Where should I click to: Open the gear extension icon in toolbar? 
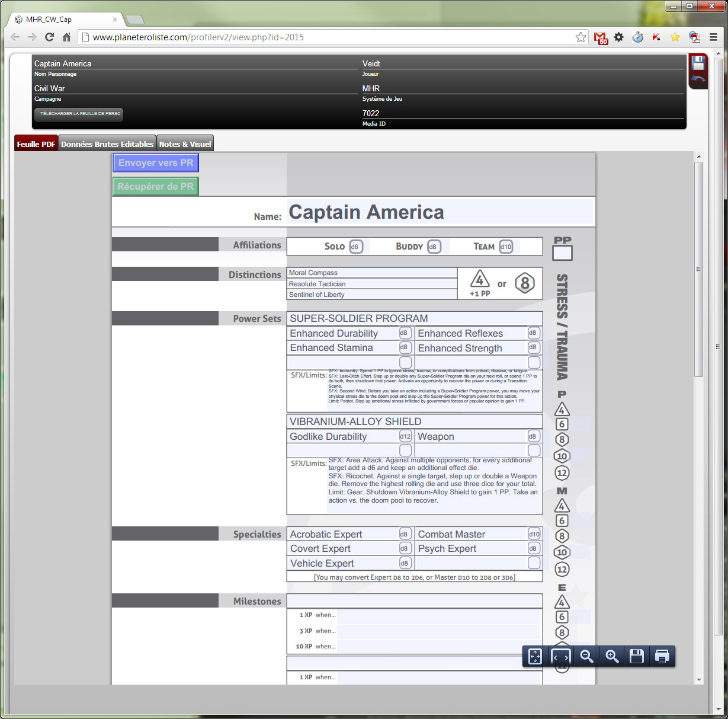619,37
